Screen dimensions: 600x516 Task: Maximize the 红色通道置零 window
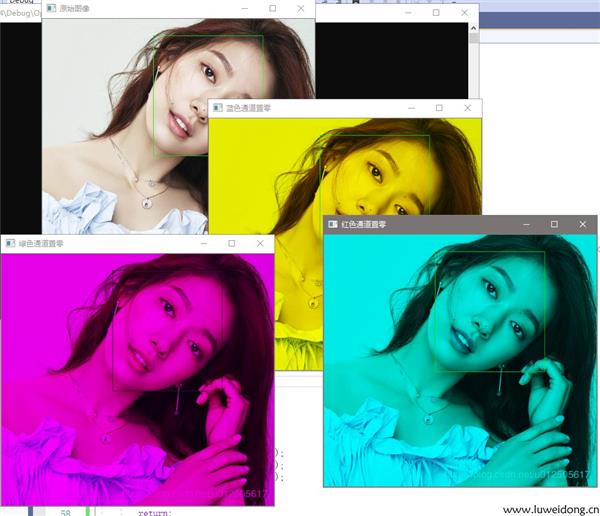[x=554, y=225]
